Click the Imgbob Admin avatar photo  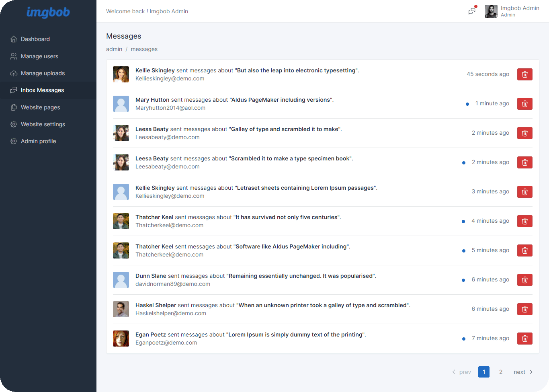(x=491, y=11)
